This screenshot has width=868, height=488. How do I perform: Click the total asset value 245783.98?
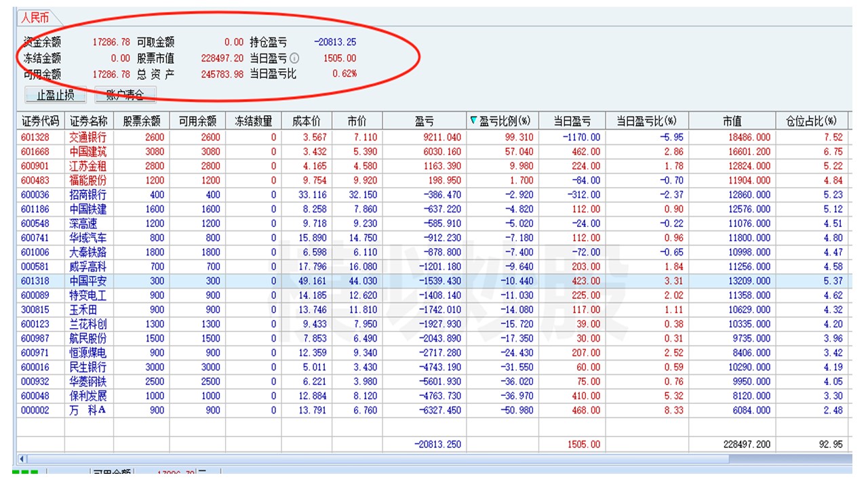tap(222, 75)
